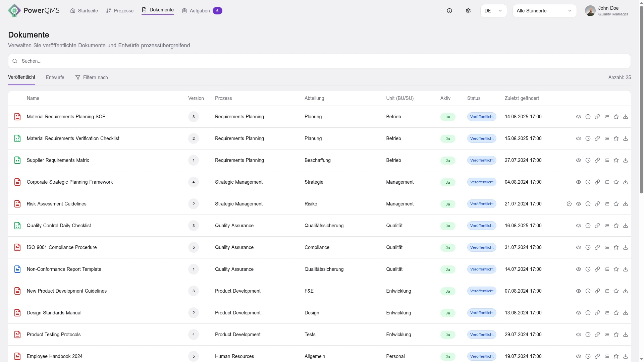Download the Material Requirements Planning SOP document

(626, 117)
